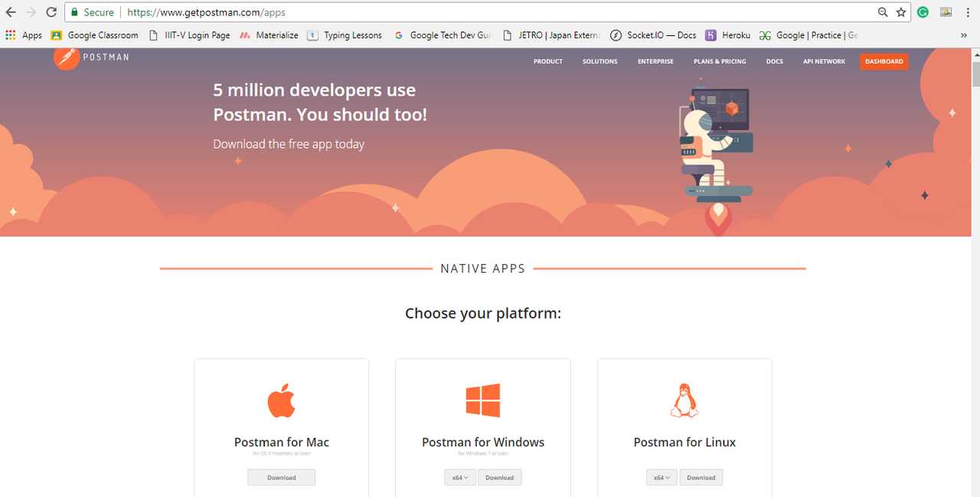Open the x64 dropdown for Windows
Image resolution: width=980 pixels, height=497 pixels.
click(459, 477)
